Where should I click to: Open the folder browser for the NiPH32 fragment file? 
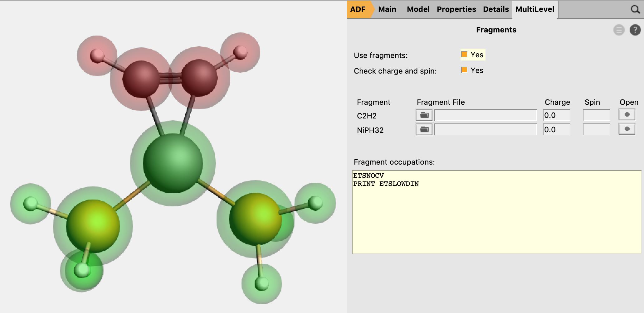pos(424,129)
